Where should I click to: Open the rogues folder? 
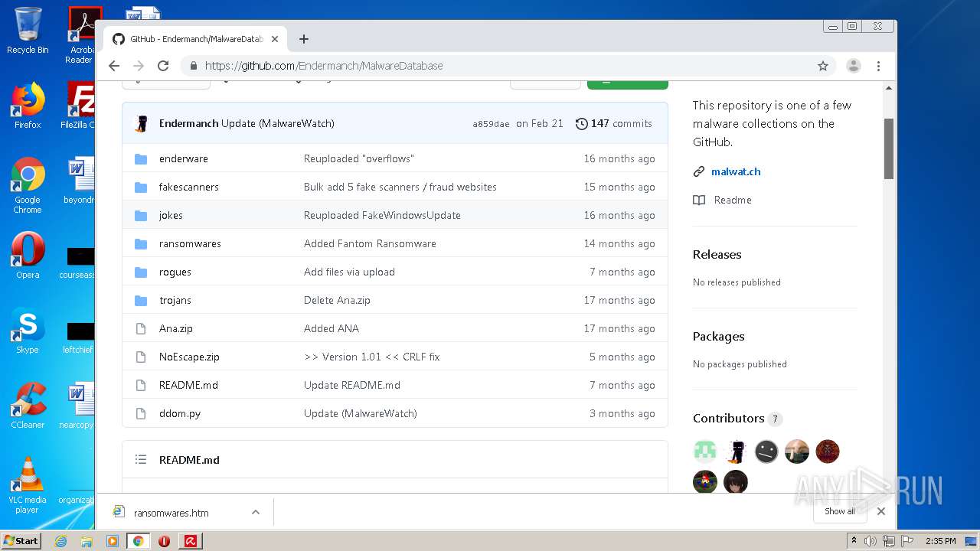175,272
